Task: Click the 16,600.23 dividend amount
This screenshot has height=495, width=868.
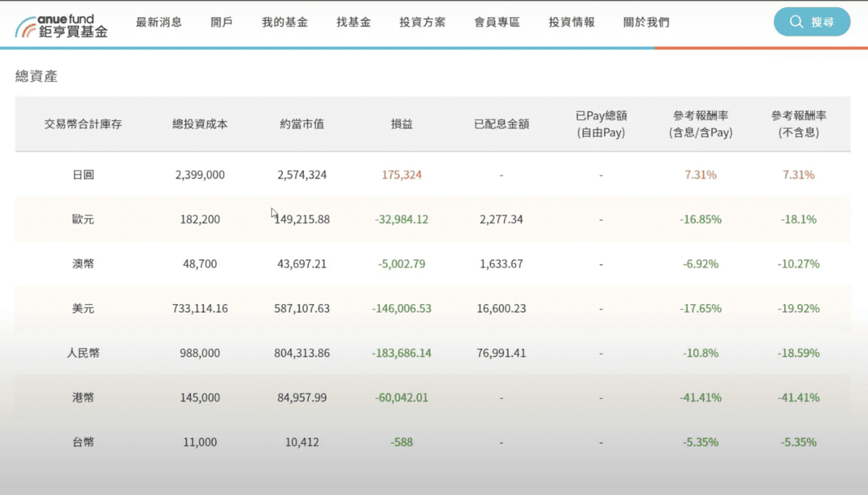Action: pos(501,308)
